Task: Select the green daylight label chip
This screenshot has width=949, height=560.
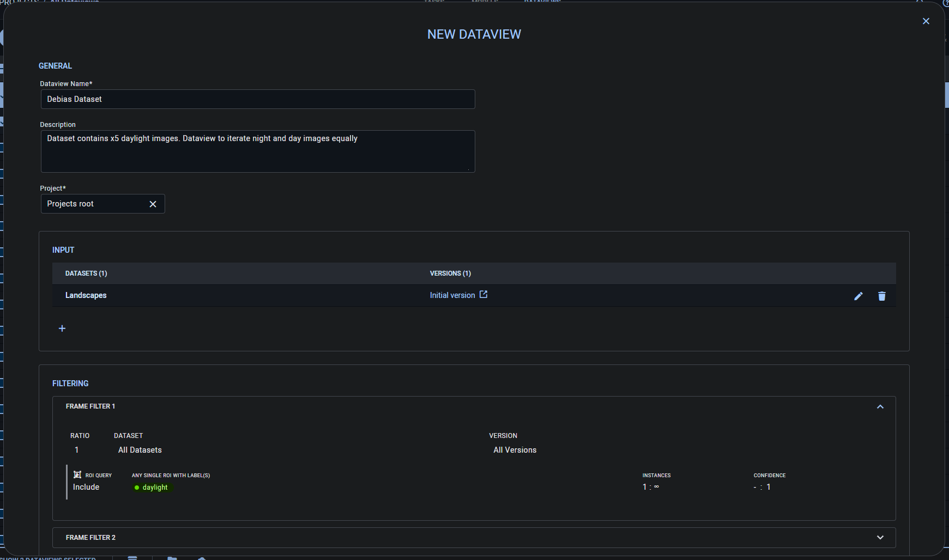Action: pos(153,488)
